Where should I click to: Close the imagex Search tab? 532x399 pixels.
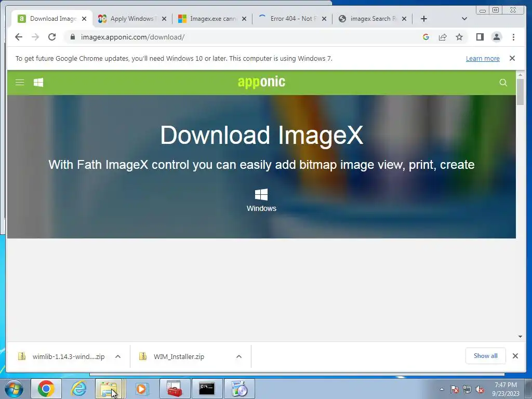point(404,19)
